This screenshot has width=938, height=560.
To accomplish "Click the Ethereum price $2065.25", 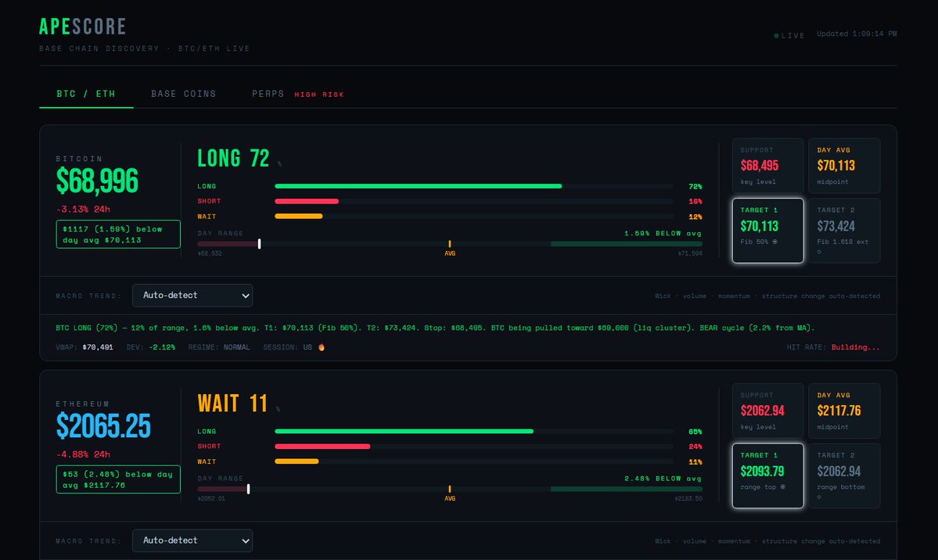I will (x=103, y=426).
